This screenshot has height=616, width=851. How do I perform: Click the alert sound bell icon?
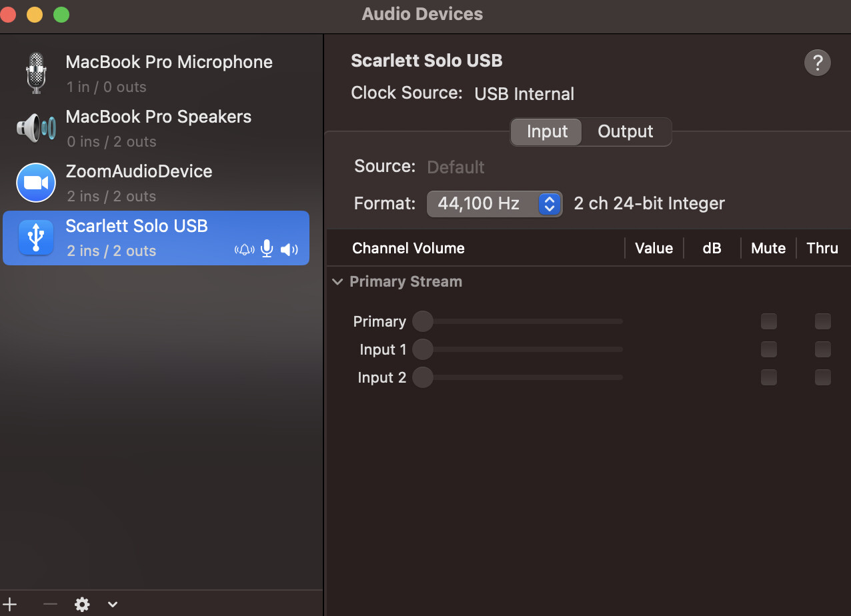click(245, 250)
